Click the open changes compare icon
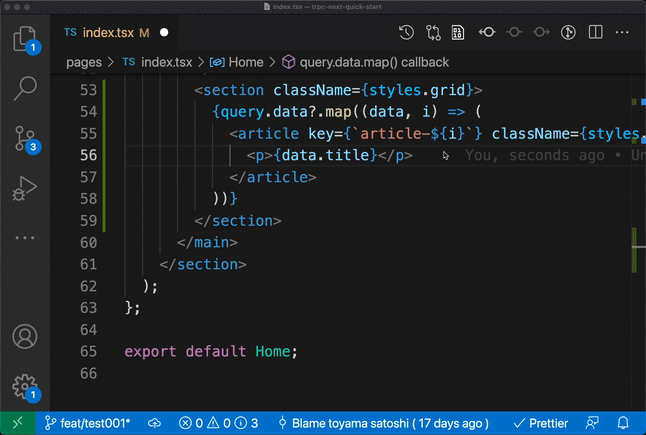 (x=433, y=32)
